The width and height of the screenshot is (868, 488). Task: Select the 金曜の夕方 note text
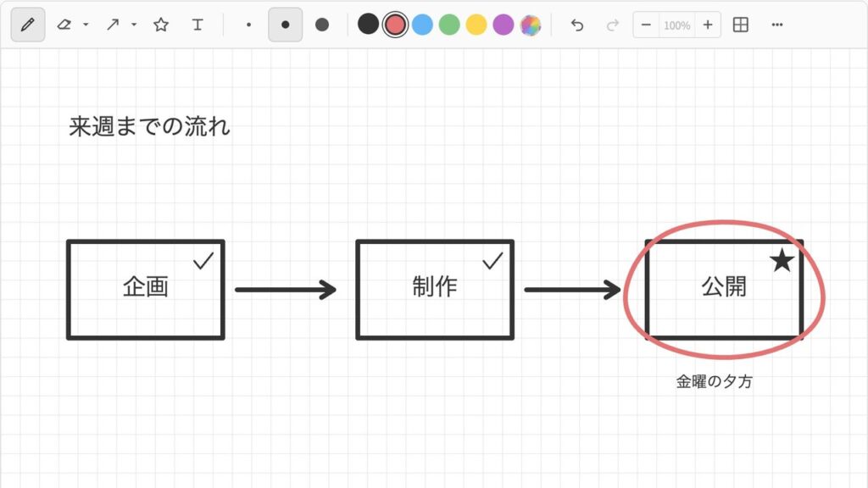(714, 381)
